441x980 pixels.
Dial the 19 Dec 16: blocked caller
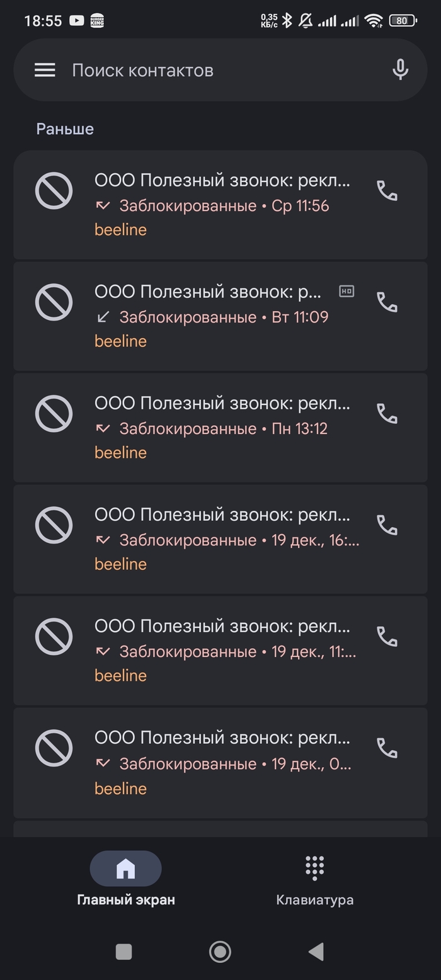[387, 525]
